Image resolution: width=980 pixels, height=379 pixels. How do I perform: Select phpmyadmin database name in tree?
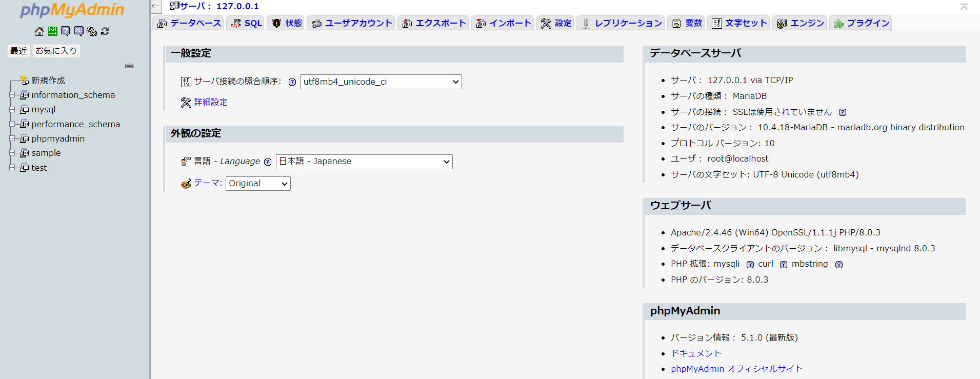tap(58, 138)
